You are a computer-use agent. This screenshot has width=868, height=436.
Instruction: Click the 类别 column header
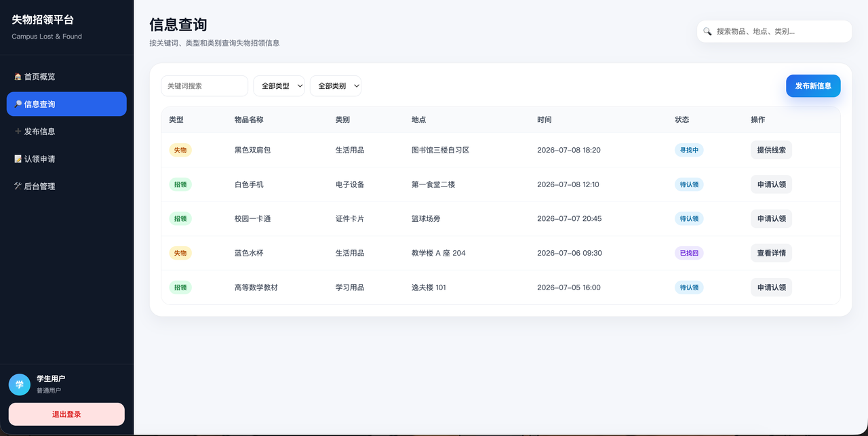342,119
